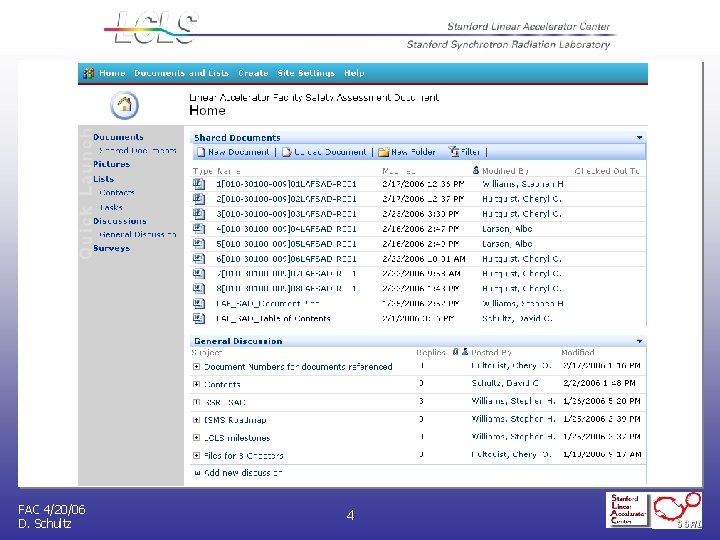Expand the Document Numbers discussion thread
Screen dimensions: 720x540
[197, 366]
